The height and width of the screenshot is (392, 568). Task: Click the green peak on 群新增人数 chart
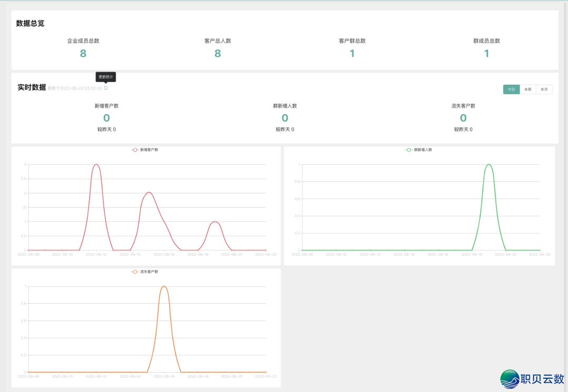click(489, 164)
